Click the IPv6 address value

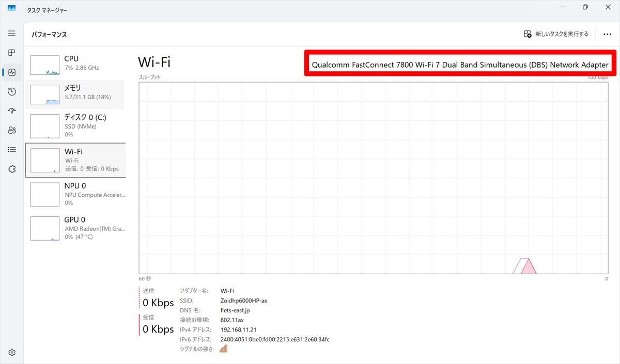(x=275, y=339)
